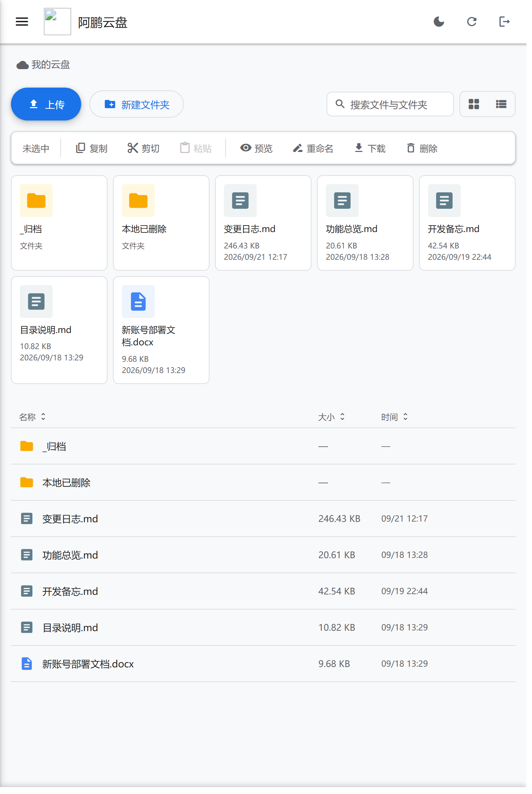Select the 目录说明.md file card
532x794 pixels.
click(x=59, y=330)
